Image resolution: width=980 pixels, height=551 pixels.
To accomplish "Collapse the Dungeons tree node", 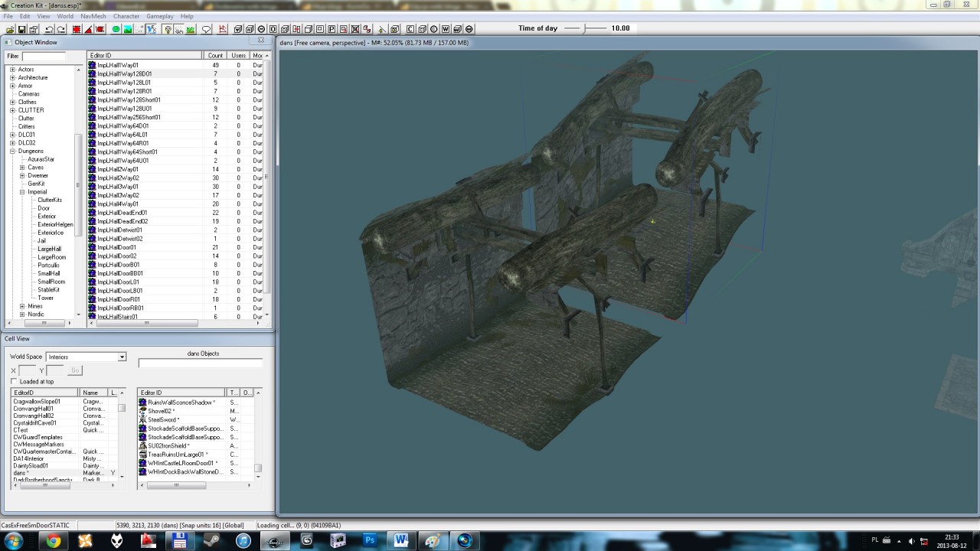I will tap(12, 151).
